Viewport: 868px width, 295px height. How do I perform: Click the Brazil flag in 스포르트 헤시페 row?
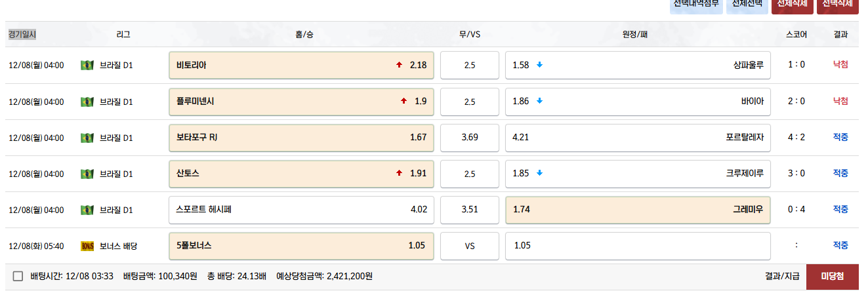(87, 210)
